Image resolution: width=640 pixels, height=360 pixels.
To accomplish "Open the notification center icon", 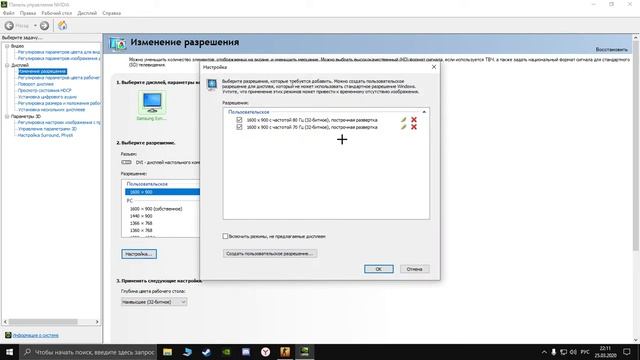I will pos(627,352).
